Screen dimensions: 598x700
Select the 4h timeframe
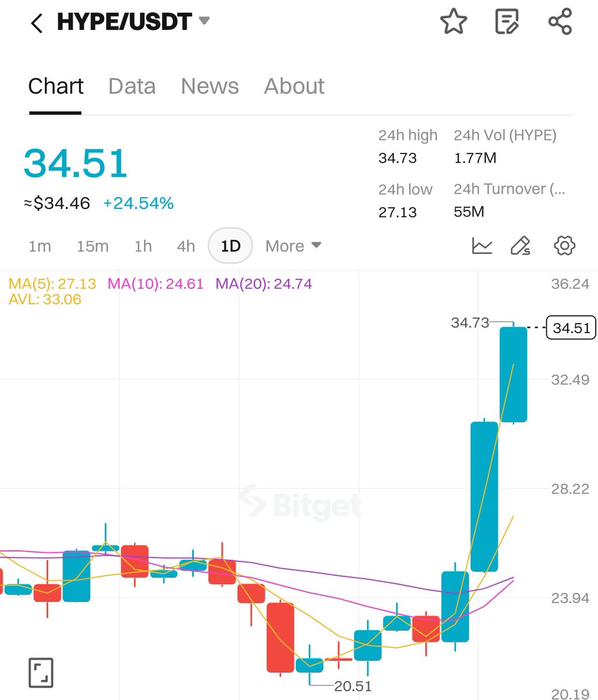pyautogui.click(x=186, y=246)
